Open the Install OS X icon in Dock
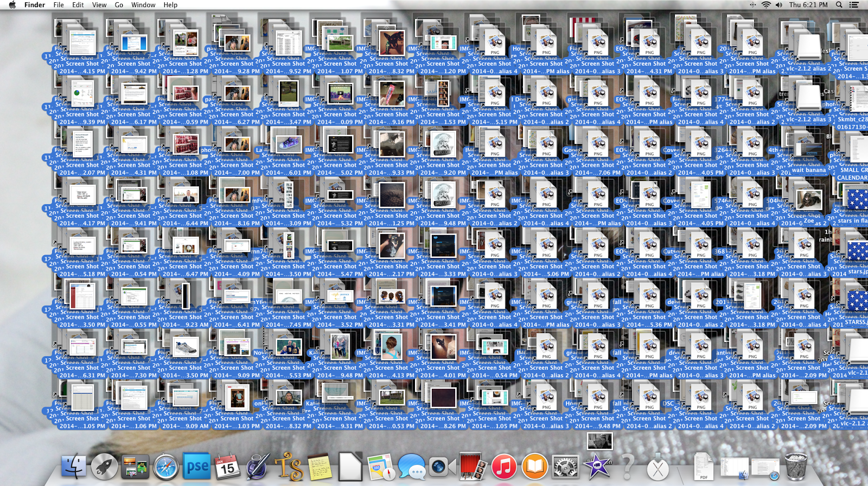The image size is (868, 486). [x=658, y=466]
